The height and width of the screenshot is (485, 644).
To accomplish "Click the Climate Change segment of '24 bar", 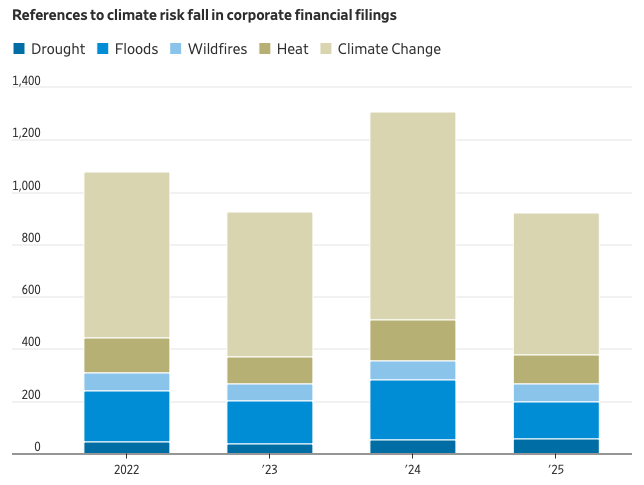I will click(413, 215).
